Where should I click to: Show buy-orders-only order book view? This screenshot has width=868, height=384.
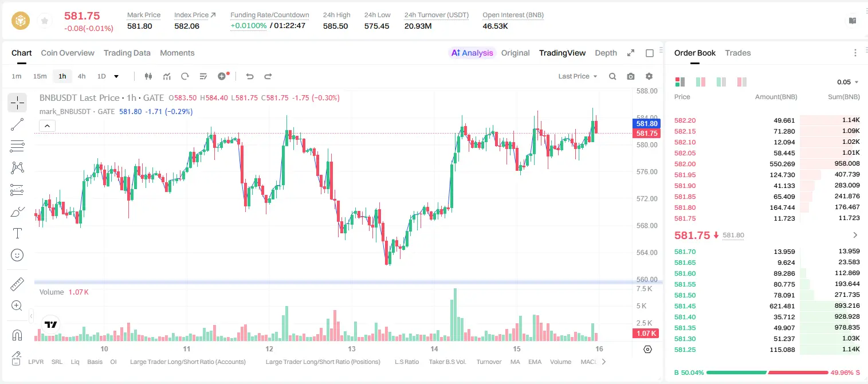click(721, 82)
